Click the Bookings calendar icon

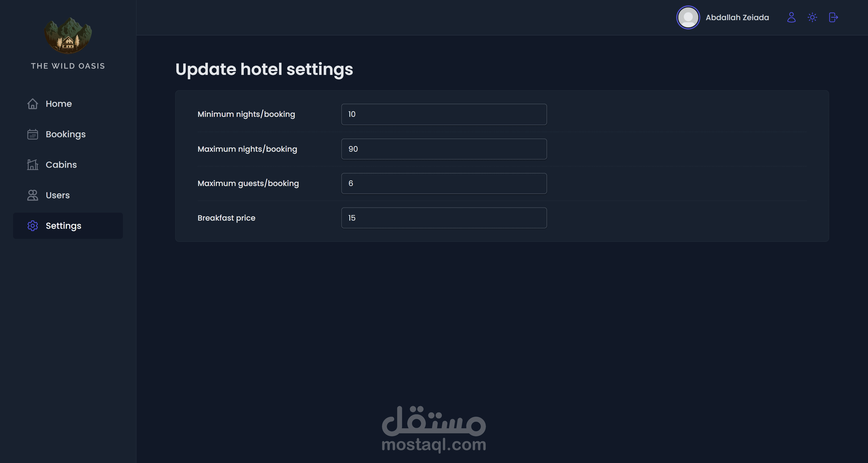(33, 134)
